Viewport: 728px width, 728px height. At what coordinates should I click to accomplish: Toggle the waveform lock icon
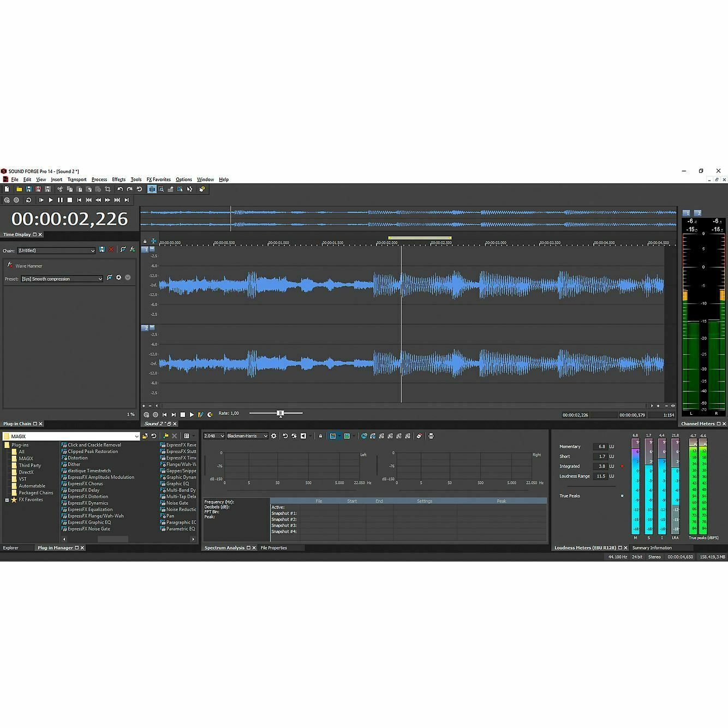[x=145, y=241]
